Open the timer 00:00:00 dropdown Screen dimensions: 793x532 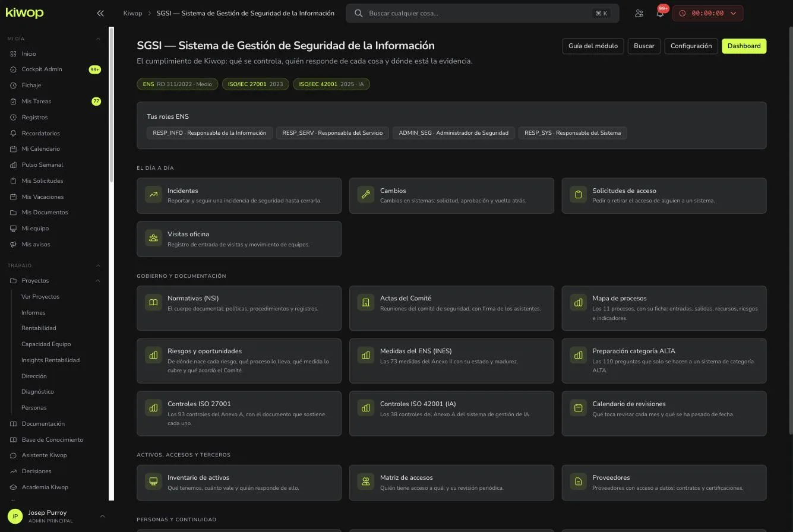click(x=707, y=13)
